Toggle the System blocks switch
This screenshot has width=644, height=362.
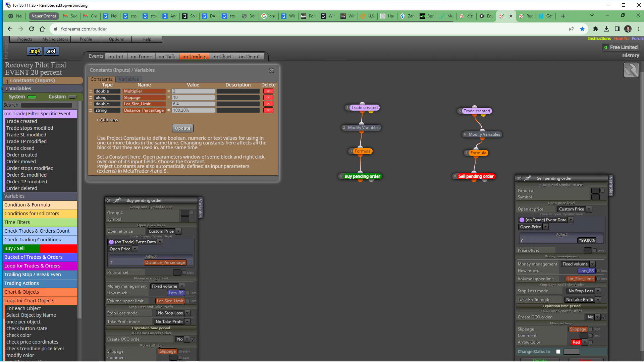(32, 97)
